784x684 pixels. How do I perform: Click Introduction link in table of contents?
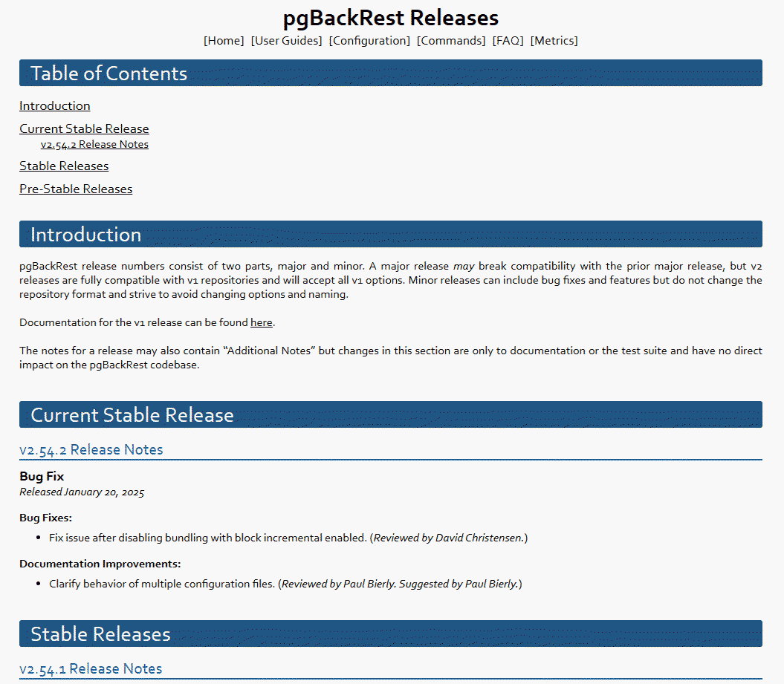(55, 106)
